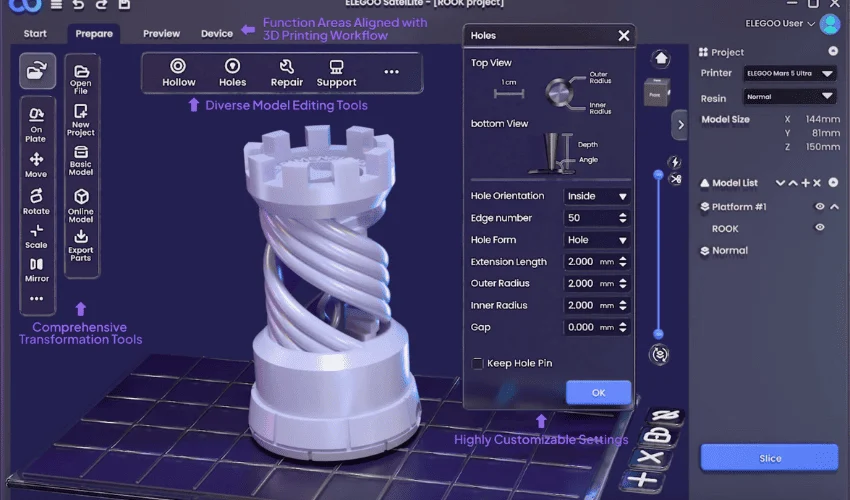Image resolution: width=850 pixels, height=500 pixels.
Task: Switch to the Preview tab
Action: pos(161,33)
